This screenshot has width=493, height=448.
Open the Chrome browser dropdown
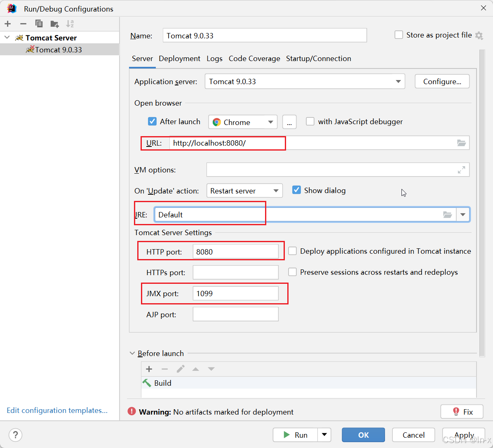point(270,122)
